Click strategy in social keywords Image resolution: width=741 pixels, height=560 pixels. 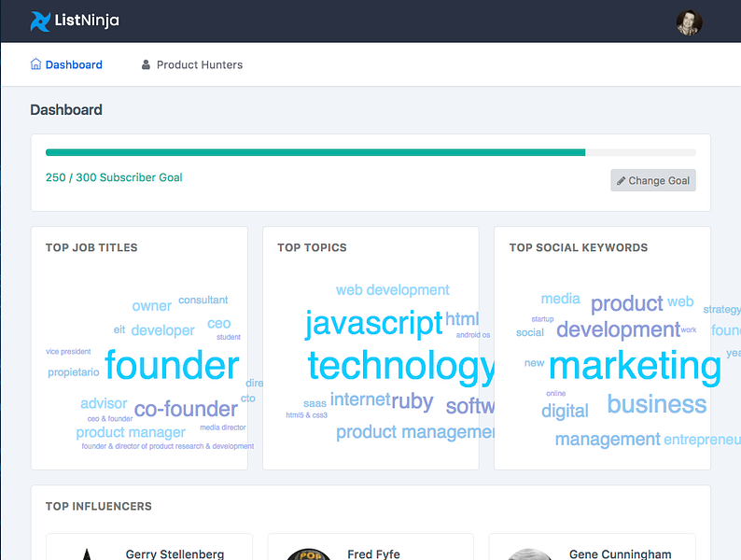[x=721, y=310]
